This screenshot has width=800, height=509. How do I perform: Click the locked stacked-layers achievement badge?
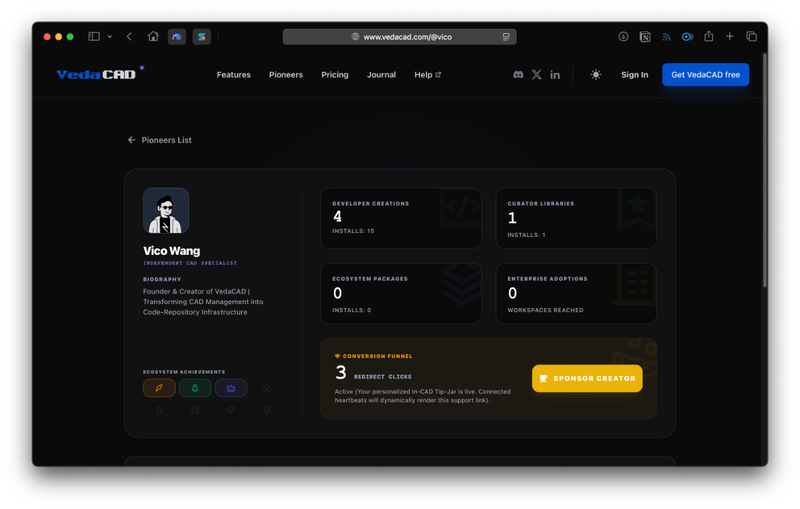tap(266, 410)
